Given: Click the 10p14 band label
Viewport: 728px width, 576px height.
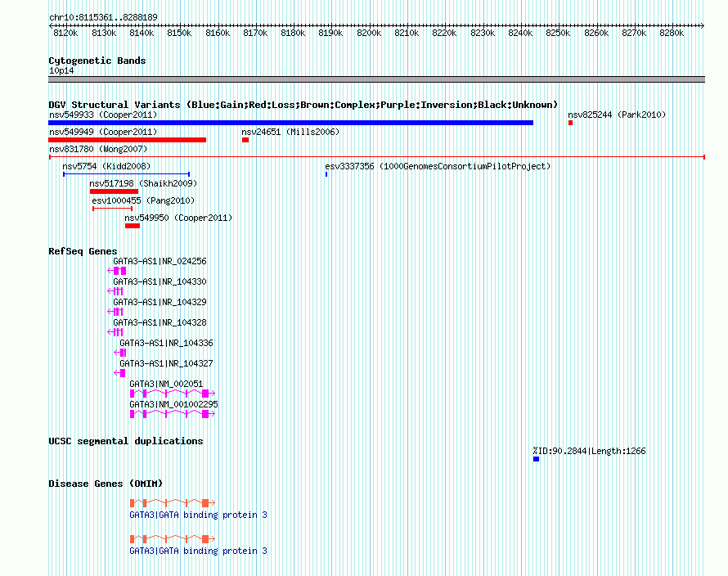Looking at the screenshot, I should click(61, 70).
